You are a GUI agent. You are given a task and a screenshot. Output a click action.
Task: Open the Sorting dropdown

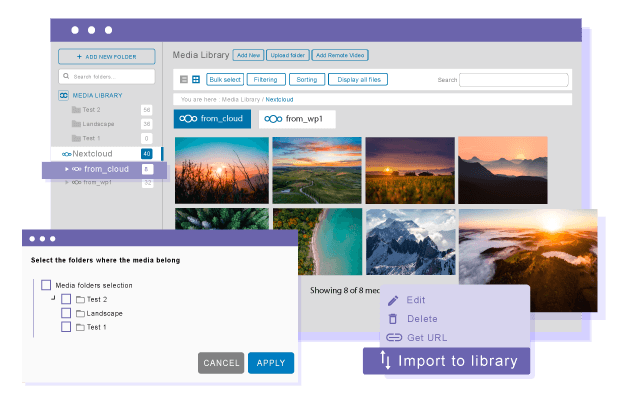point(307,80)
